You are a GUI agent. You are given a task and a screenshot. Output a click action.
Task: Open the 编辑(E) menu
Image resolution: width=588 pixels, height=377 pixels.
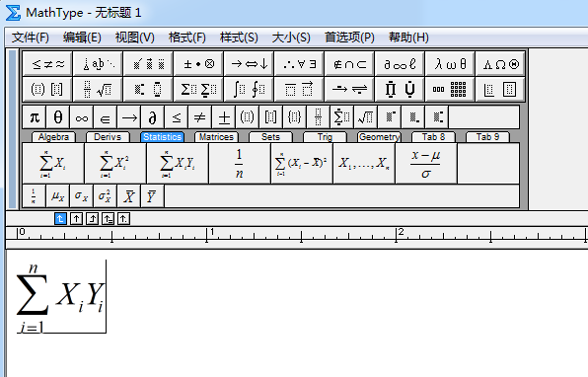coord(82,38)
